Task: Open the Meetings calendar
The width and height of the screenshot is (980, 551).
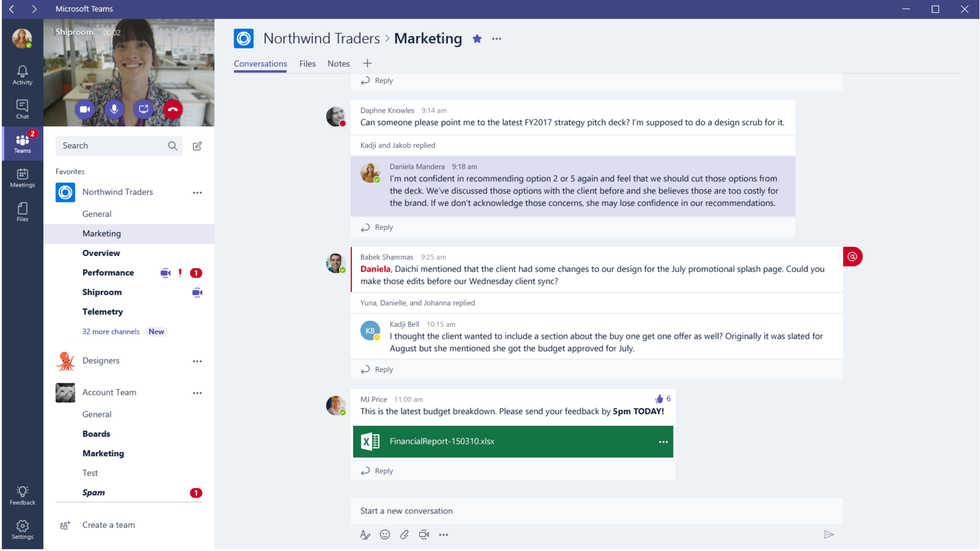Action: (22, 178)
